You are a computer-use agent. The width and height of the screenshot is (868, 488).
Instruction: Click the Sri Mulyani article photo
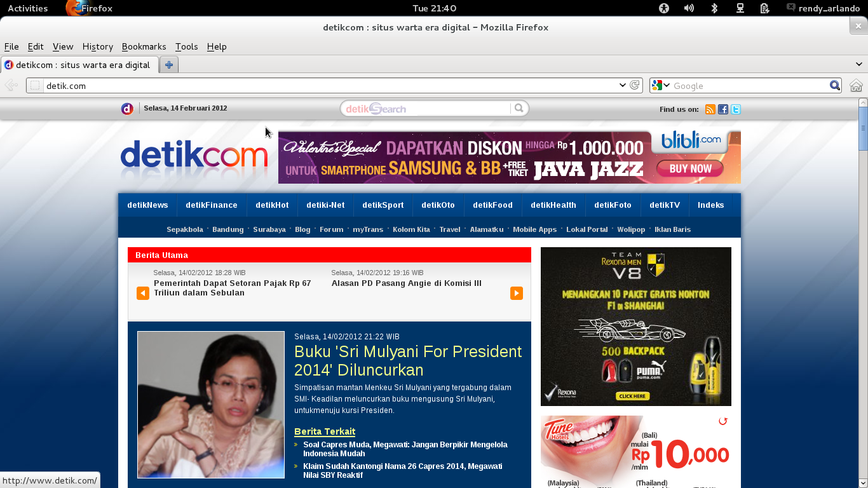click(x=211, y=405)
